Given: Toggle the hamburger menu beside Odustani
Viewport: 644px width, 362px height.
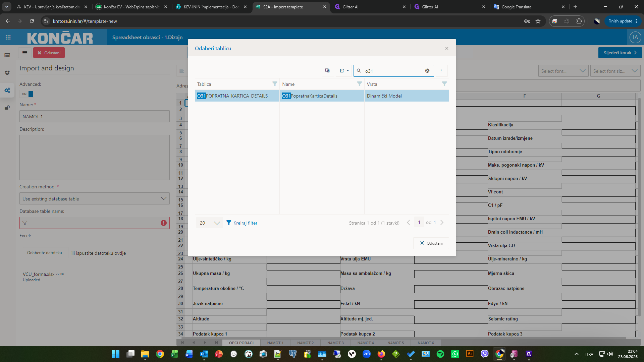Looking at the screenshot, I should 25,53.
